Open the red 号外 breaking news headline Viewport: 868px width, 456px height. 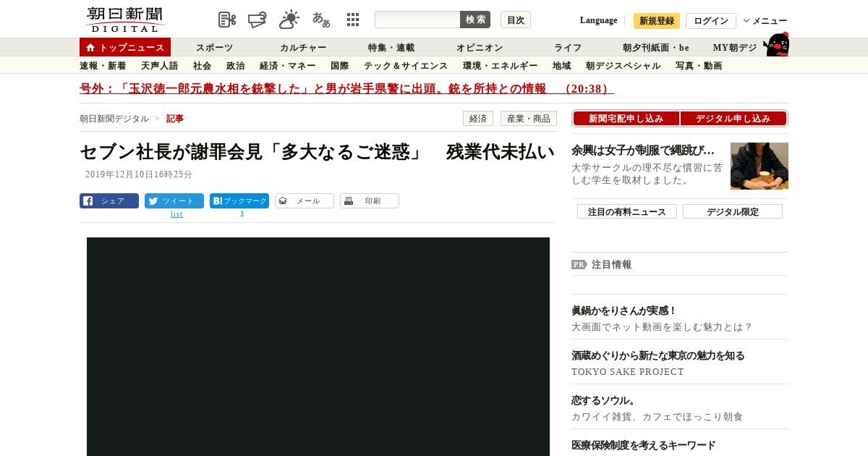pyautogui.click(x=346, y=88)
